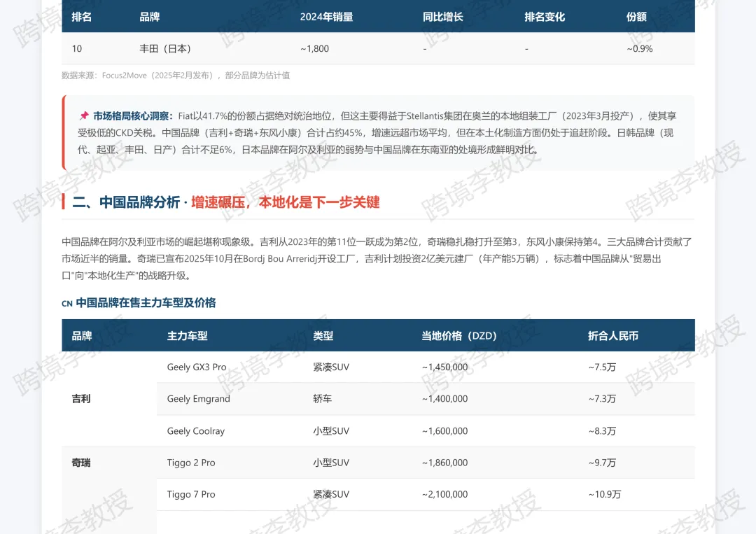The height and width of the screenshot is (534, 756).
Task: Click 紧凑SUV type in the GX3 Pro row
Action: point(331,367)
